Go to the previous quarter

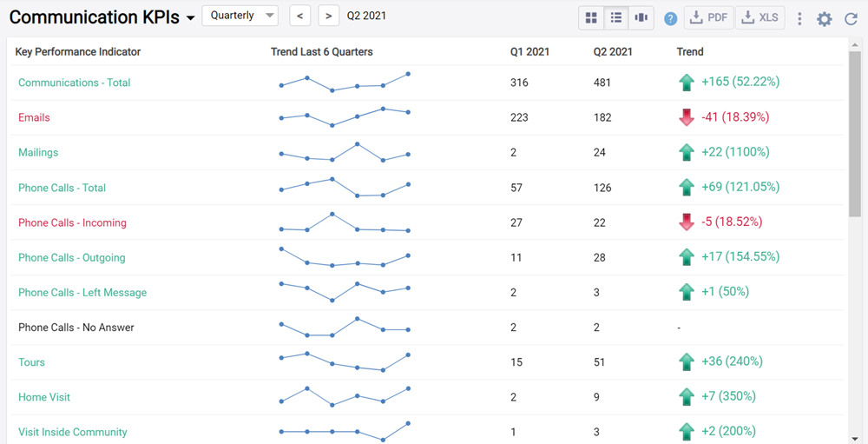click(300, 16)
